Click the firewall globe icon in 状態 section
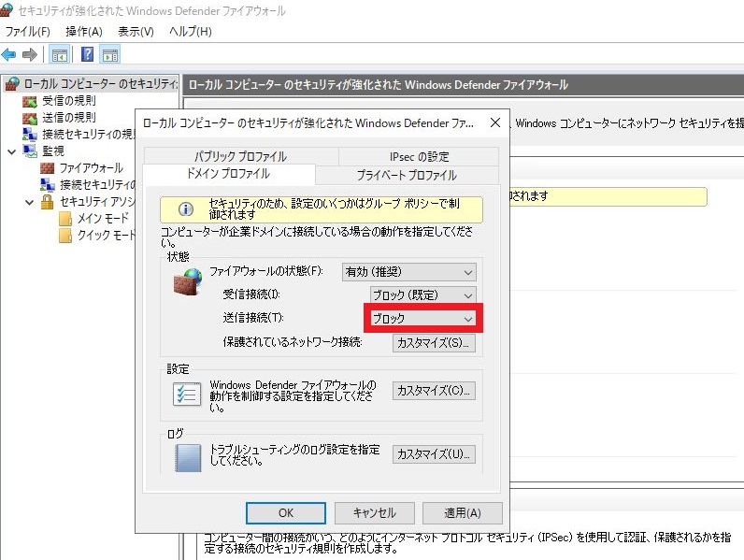Viewport: 744px width, 560px height. (188, 281)
